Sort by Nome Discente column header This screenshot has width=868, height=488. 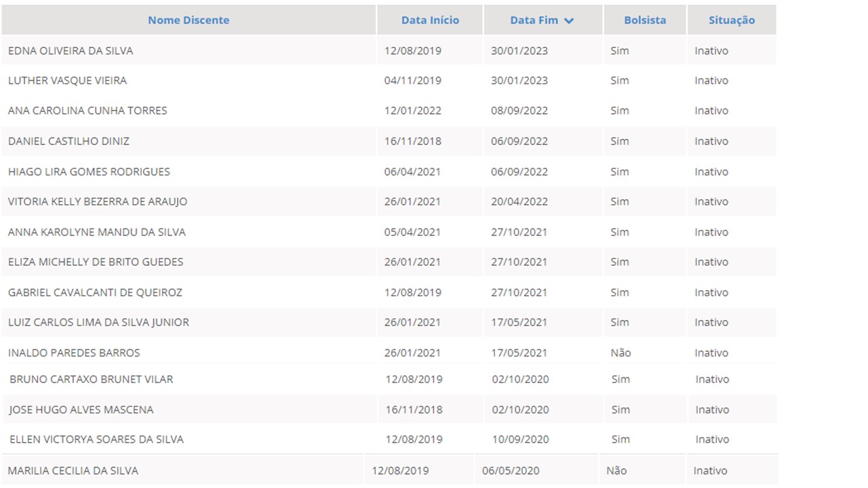pos(189,20)
